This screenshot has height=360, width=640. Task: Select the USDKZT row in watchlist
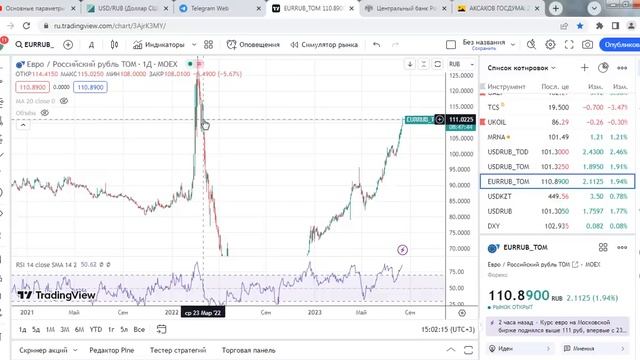click(x=558, y=196)
